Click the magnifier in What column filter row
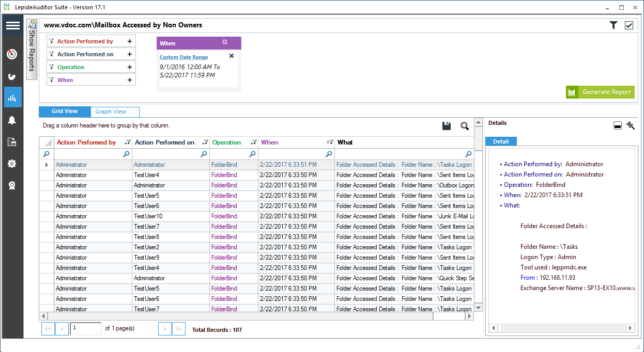This screenshot has height=352, width=644. 469,154
